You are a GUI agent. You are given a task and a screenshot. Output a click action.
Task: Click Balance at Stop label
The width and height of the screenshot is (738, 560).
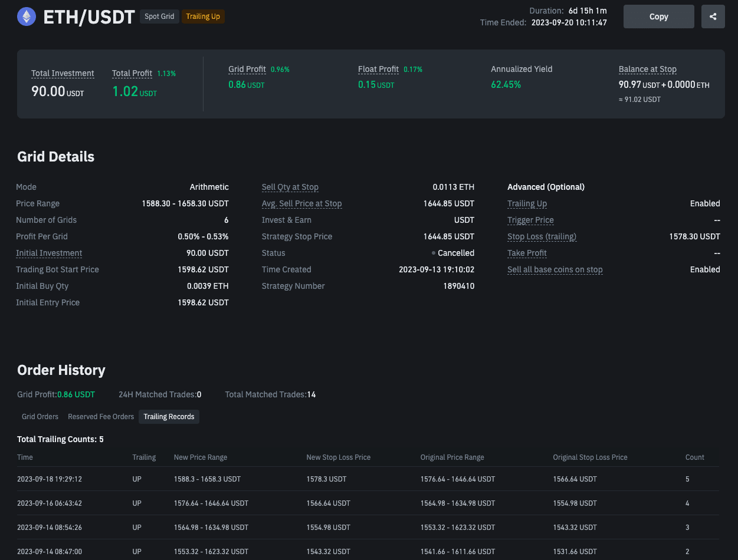tap(647, 70)
